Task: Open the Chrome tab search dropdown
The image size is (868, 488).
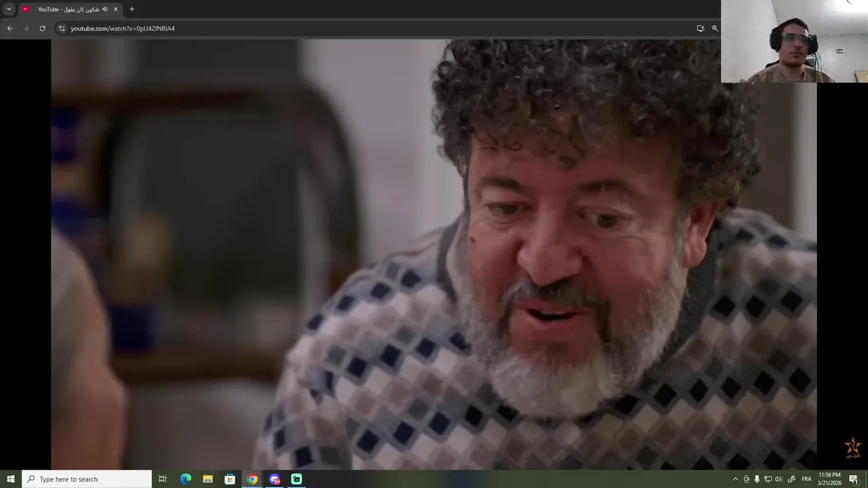Action: (x=9, y=9)
